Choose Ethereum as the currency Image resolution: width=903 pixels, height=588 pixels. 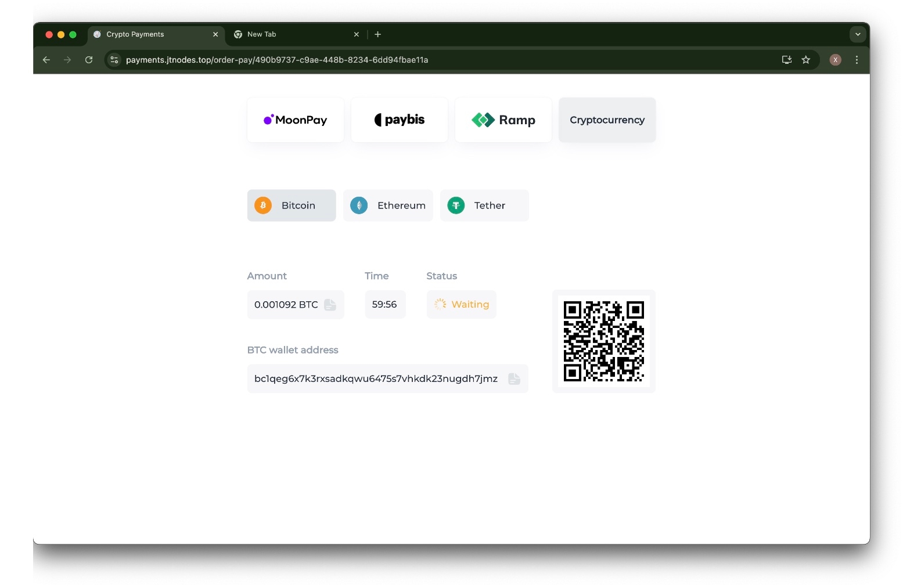click(x=388, y=205)
